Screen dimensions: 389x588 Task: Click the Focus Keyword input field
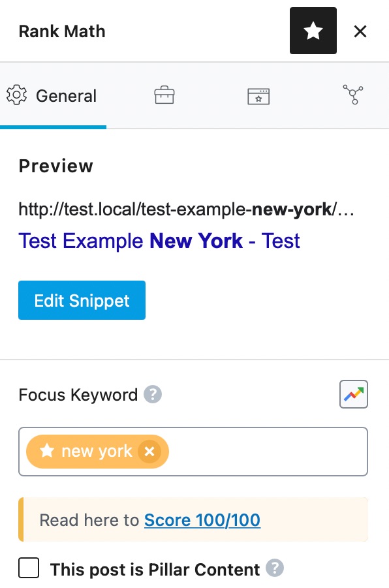[x=193, y=452]
